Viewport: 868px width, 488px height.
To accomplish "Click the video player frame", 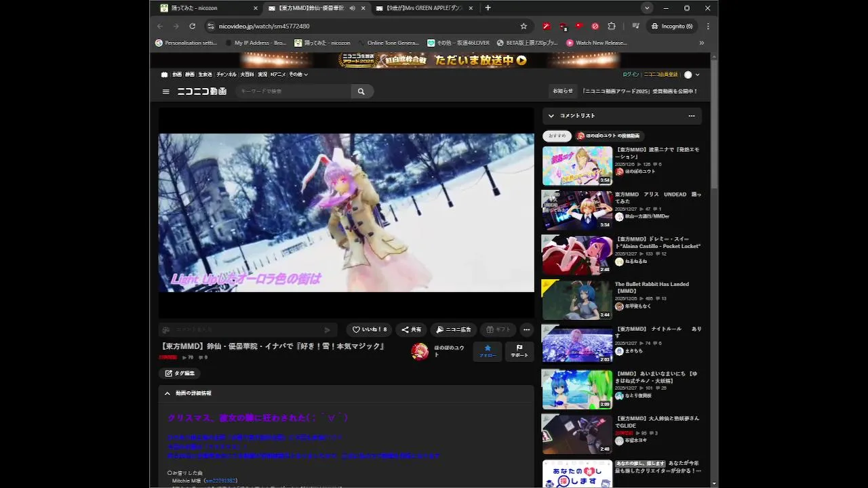I will pyautogui.click(x=347, y=213).
